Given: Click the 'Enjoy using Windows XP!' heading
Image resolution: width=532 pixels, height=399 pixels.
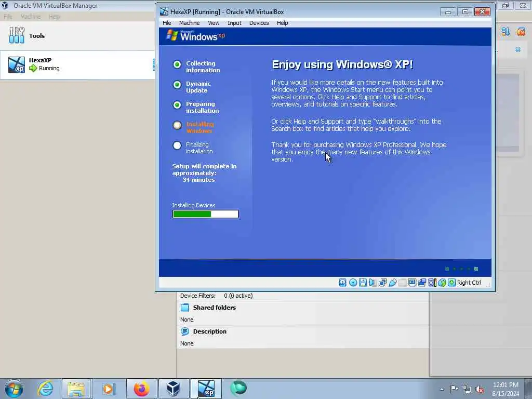Looking at the screenshot, I should [x=342, y=64].
